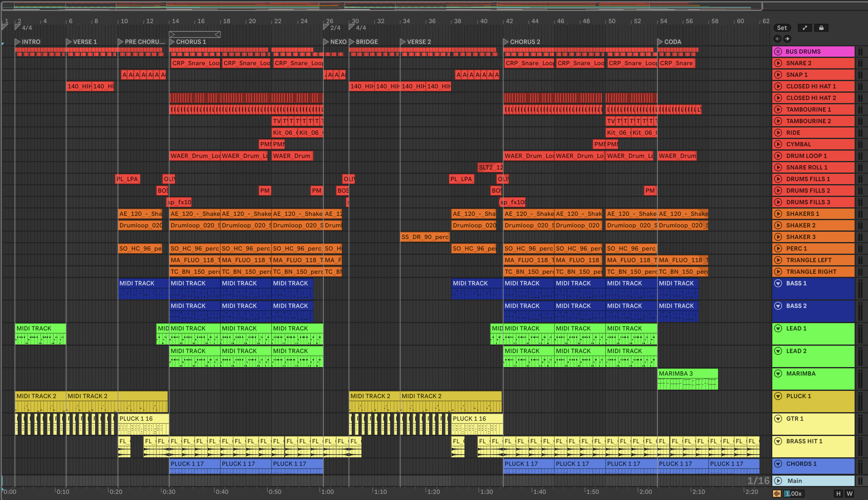Toggle the lock envelopes icon
This screenshot has height=500, width=868.
point(821,28)
